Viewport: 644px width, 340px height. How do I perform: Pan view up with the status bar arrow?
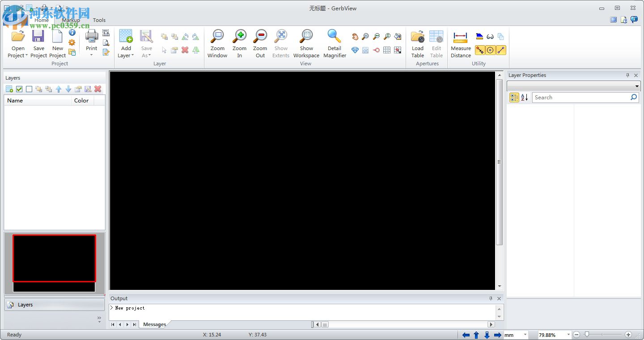click(476, 335)
